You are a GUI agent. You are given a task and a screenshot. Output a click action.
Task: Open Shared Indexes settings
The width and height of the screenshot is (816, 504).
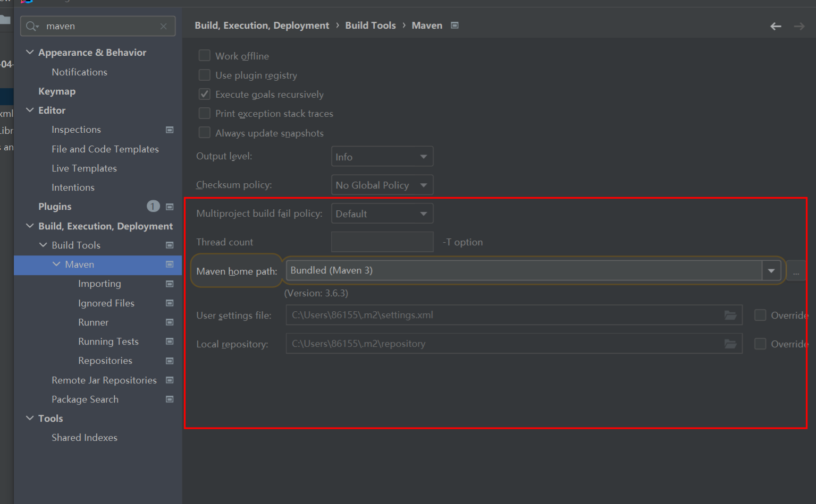tap(85, 438)
